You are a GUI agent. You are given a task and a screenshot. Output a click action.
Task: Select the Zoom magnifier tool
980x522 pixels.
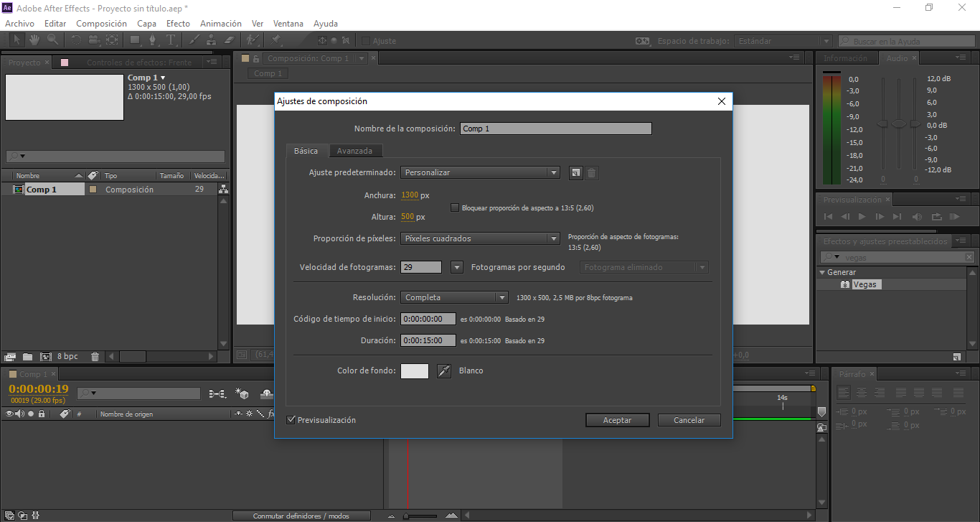52,40
